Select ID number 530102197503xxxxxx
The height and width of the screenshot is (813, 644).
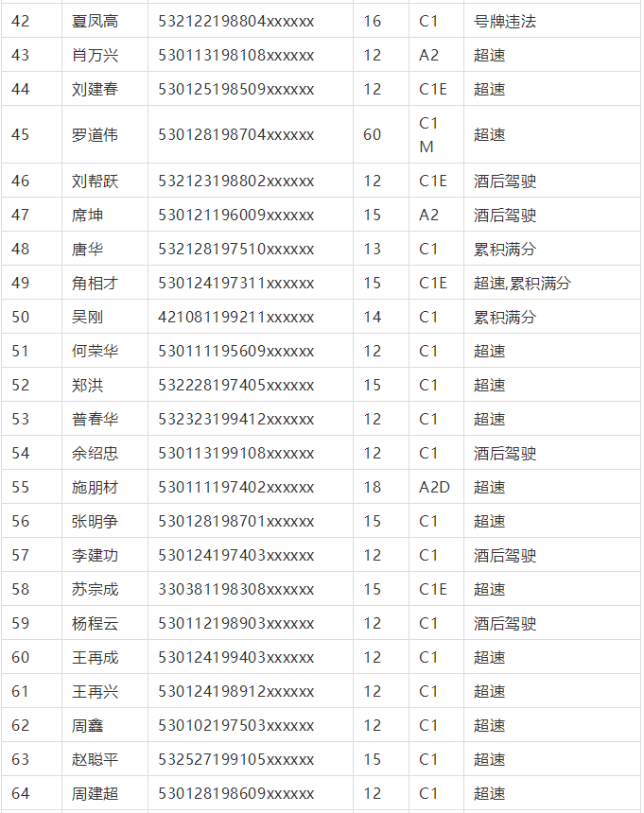tap(235, 725)
